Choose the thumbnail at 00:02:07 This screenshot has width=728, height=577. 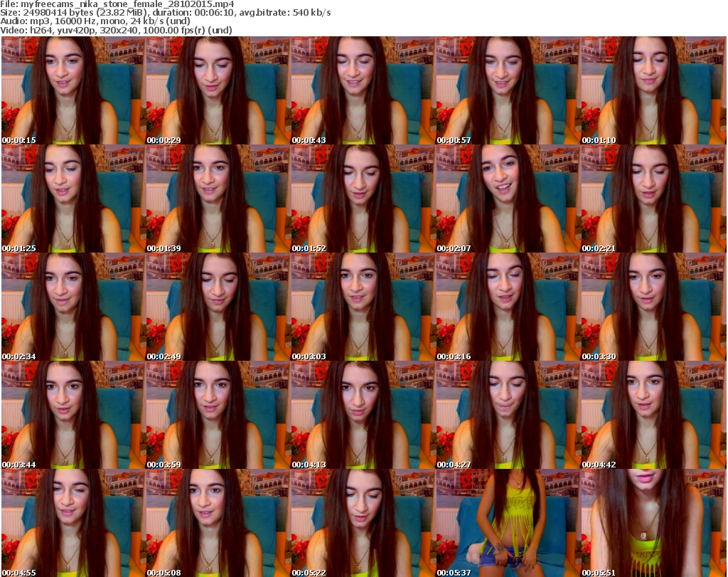point(508,198)
